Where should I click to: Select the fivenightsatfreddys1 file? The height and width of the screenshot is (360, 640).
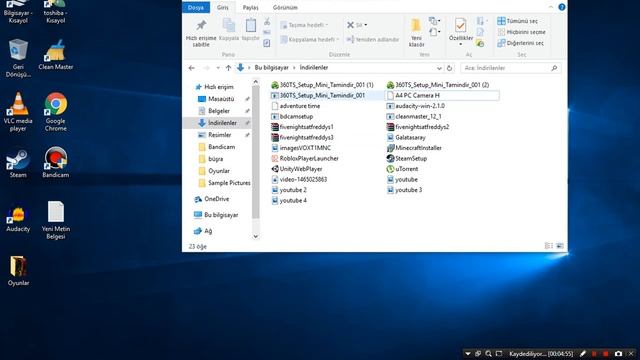(307, 127)
